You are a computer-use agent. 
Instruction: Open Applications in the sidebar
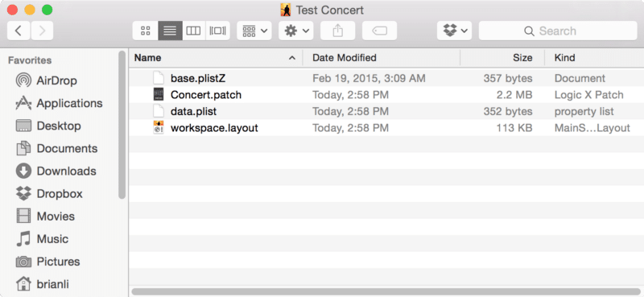coord(59,103)
